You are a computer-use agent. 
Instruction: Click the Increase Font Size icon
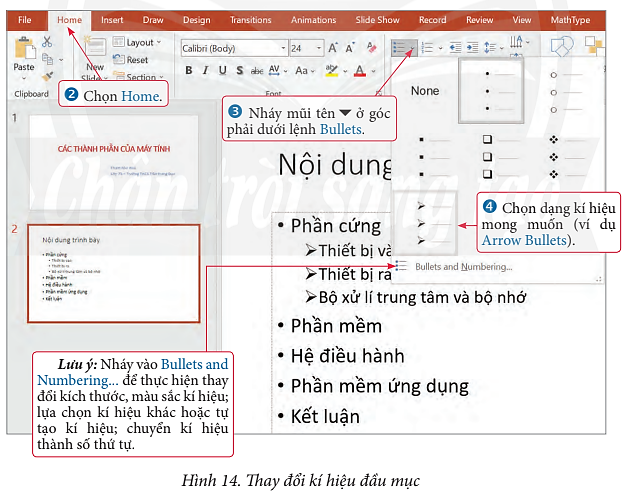pyautogui.click(x=331, y=47)
